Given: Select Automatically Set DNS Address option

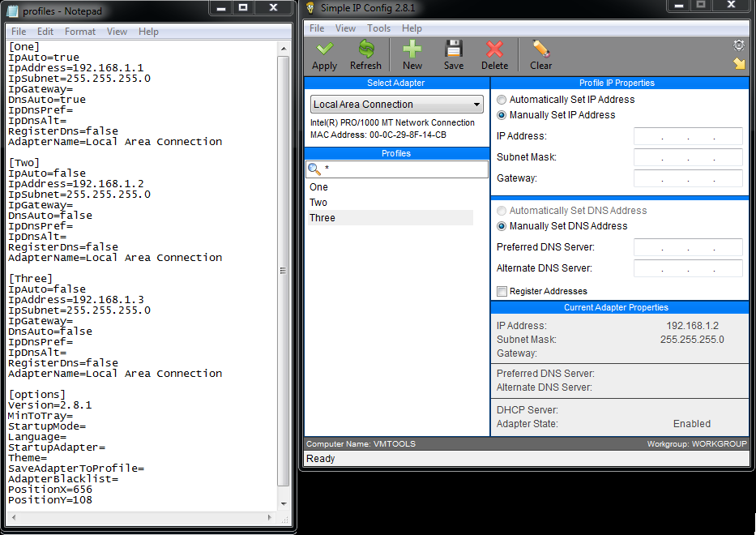Looking at the screenshot, I should click(x=501, y=212).
